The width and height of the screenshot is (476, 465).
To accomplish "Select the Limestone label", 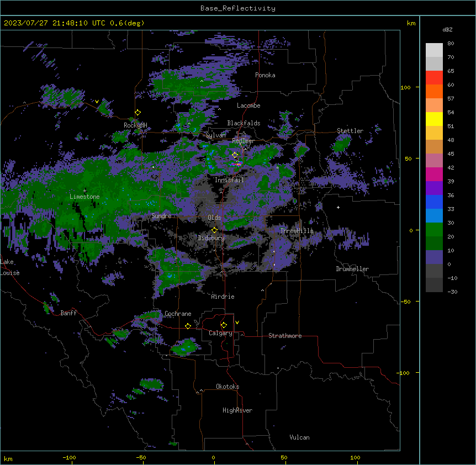I will pyautogui.click(x=84, y=197).
